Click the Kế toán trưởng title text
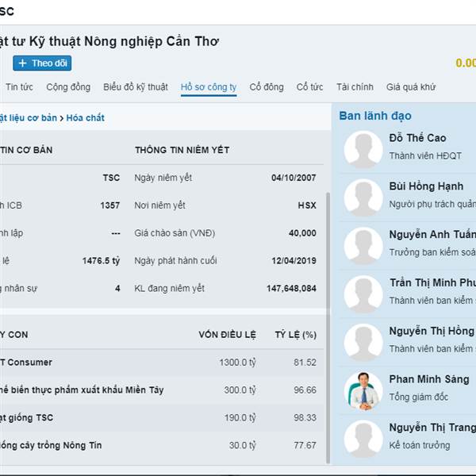This screenshot has height=476, width=476. [x=420, y=445]
